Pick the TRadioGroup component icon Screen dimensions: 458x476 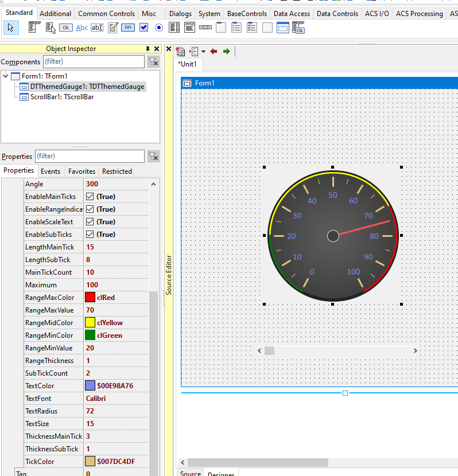pyautogui.click(x=236, y=28)
